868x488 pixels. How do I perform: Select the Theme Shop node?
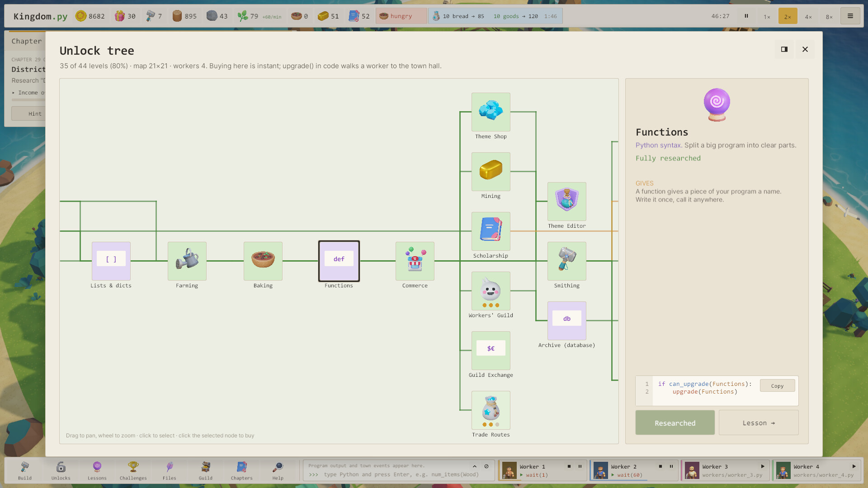(491, 112)
